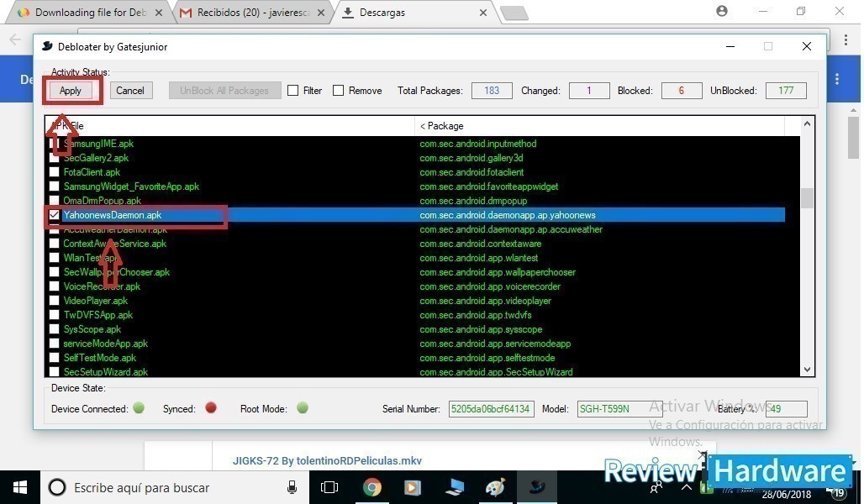The height and width of the screenshot is (504, 864).
Task: Open the Chrome profile avatar icon
Action: pyautogui.click(x=722, y=11)
